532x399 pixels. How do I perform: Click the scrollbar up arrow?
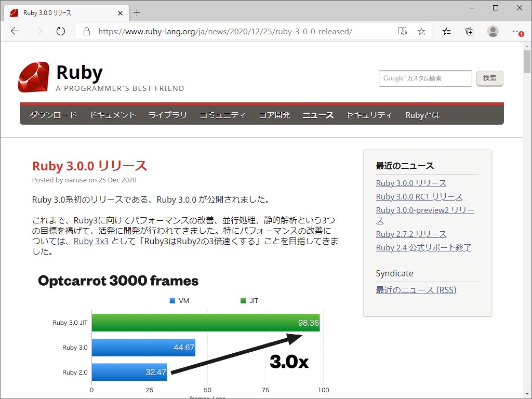click(527, 46)
